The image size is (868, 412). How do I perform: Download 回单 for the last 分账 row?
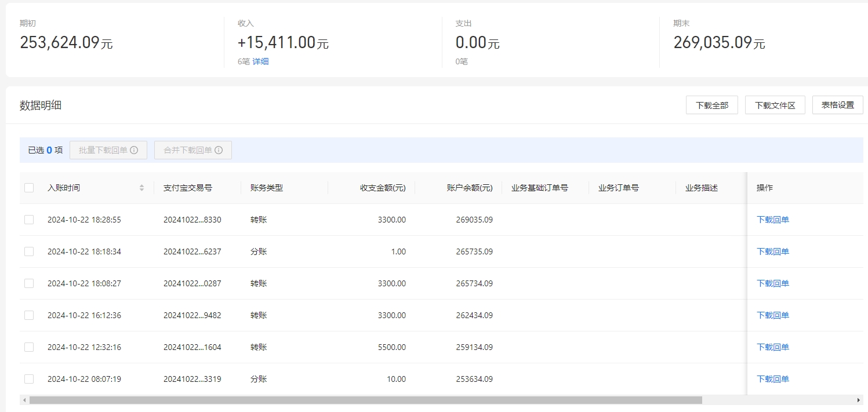pos(773,378)
